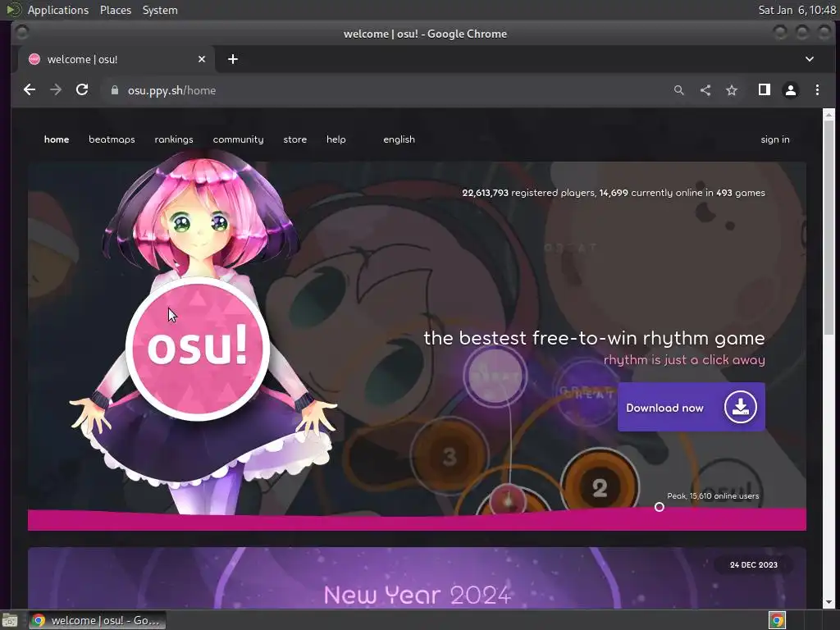840x630 pixels.
Task: Share this page using the share icon
Action: pyautogui.click(x=705, y=90)
